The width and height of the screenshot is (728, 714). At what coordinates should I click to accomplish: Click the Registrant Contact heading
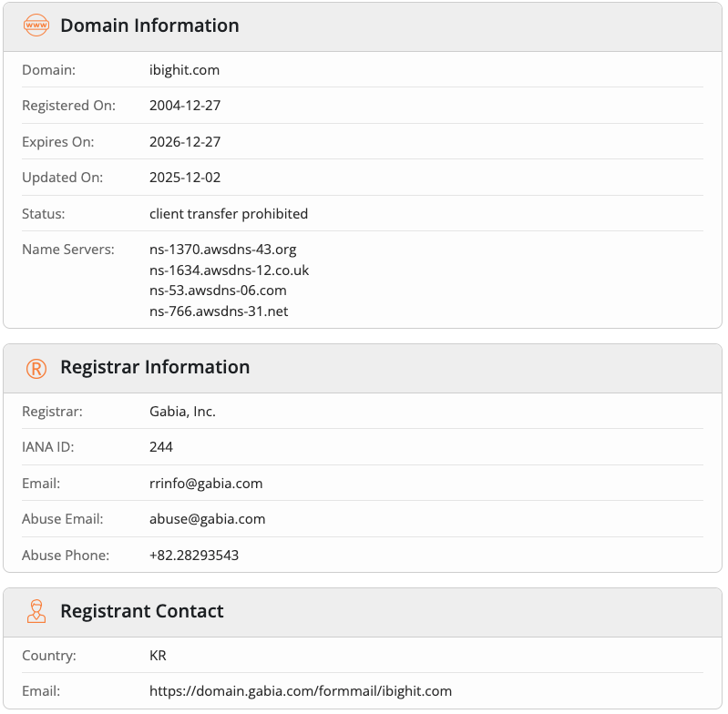[141, 611]
